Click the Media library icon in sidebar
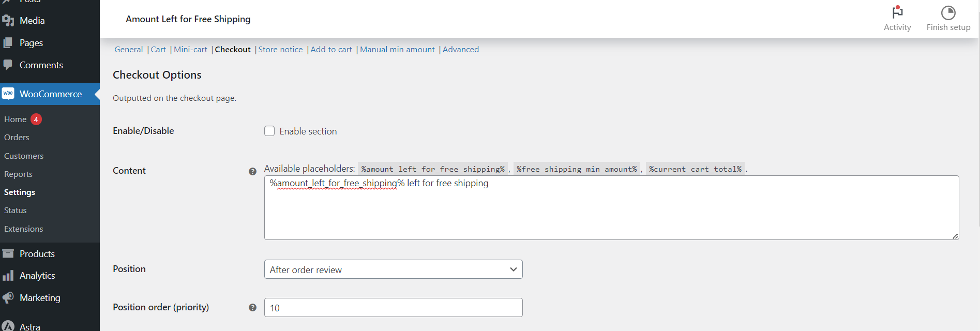The height and width of the screenshot is (331, 980). click(x=8, y=21)
